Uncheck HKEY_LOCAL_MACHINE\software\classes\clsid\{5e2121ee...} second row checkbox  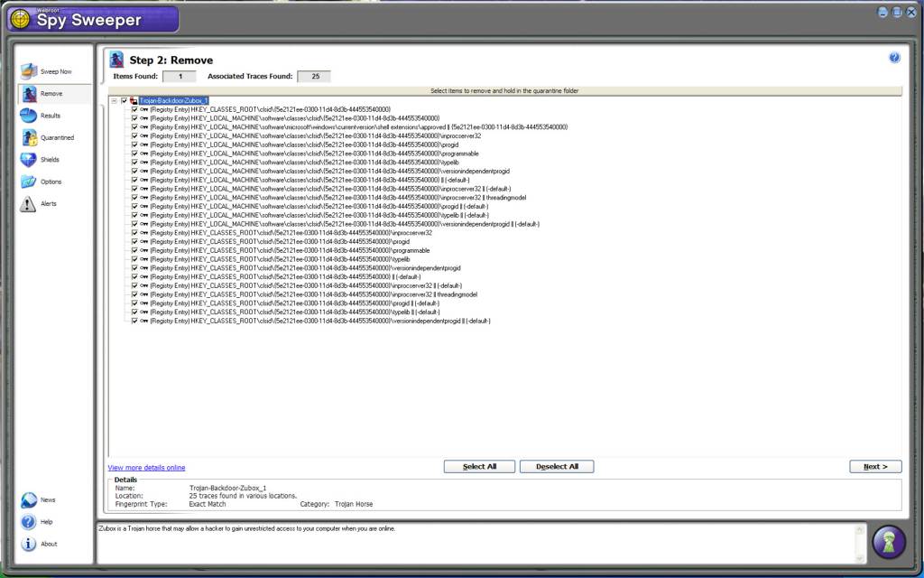pyautogui.click(x=134, y=118)
